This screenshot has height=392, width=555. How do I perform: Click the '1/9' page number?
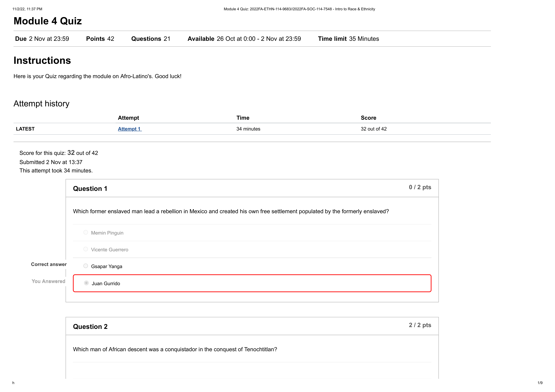(x=540, y=383)
